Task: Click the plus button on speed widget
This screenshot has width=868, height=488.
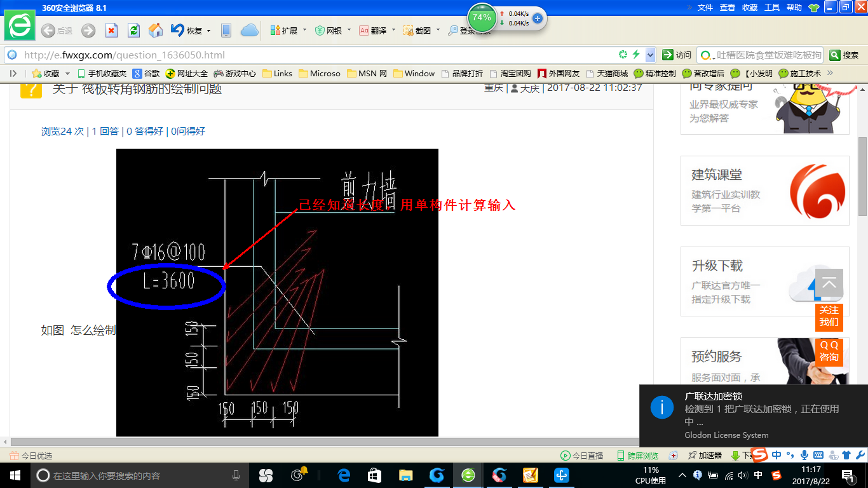Action: [x=537, y=18]
